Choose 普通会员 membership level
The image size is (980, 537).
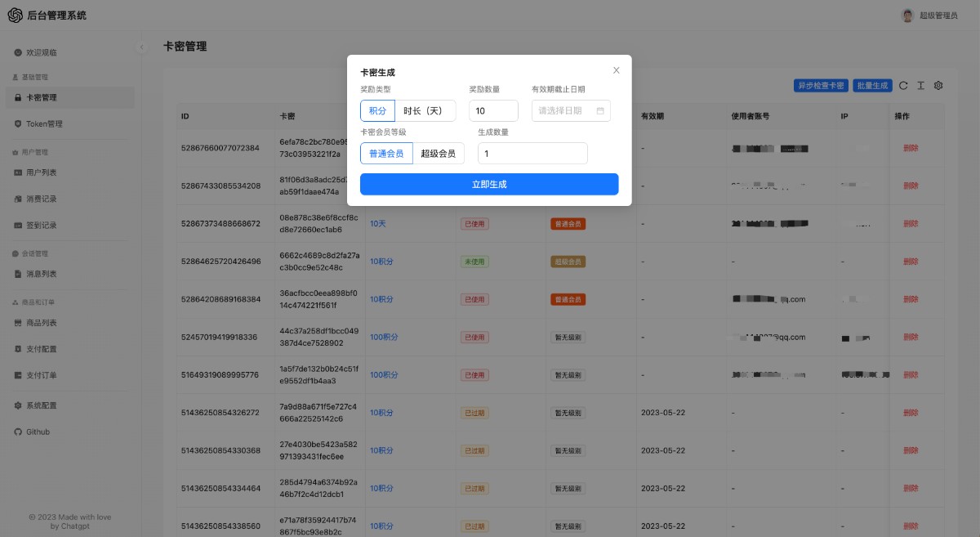coord(386,153)
